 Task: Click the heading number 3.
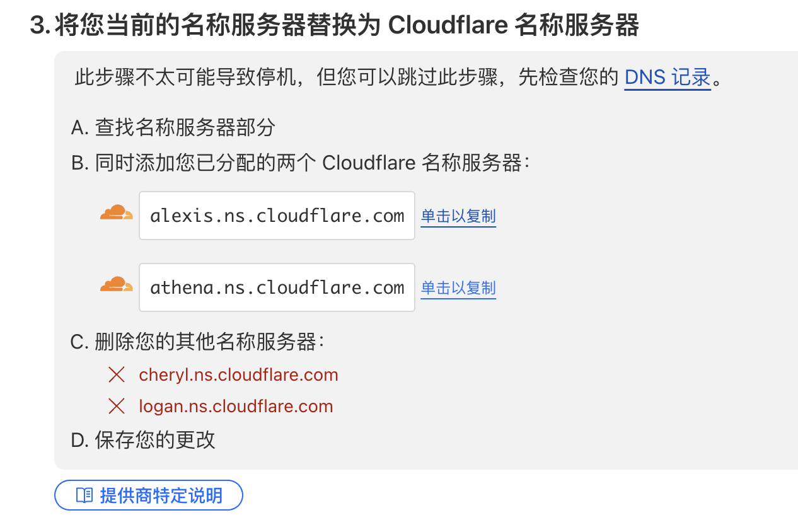(39, 26)
